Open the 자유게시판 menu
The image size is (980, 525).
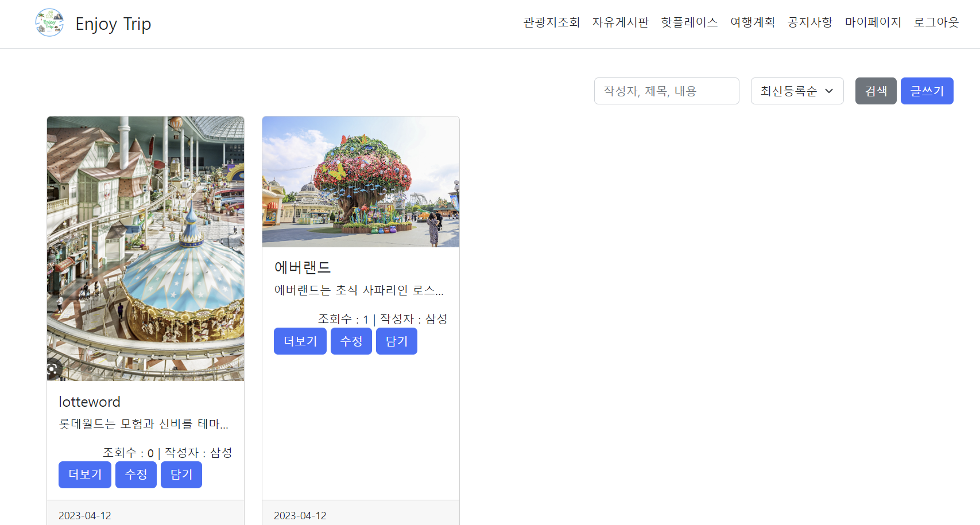click(621, 22)
